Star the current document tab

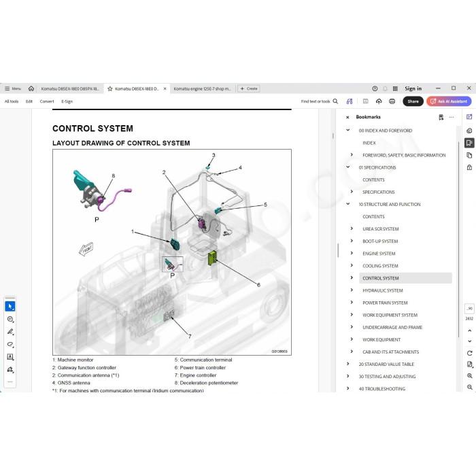coord(110,88)
